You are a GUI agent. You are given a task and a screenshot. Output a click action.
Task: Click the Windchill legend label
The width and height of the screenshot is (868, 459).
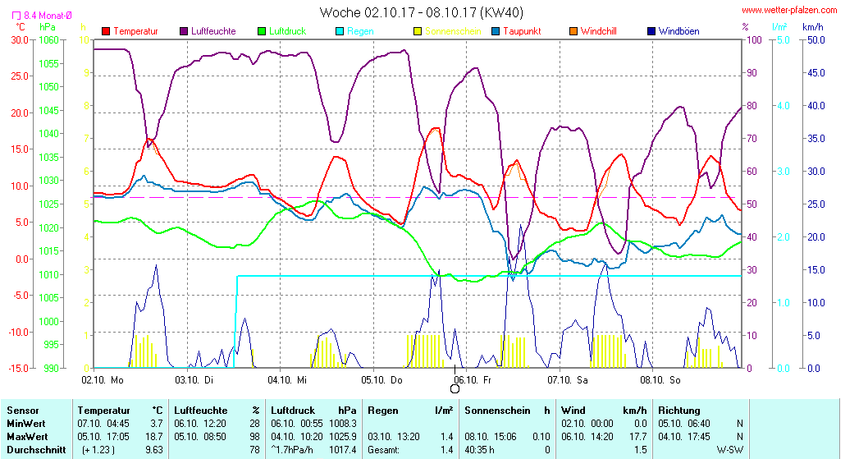[599, 31]
